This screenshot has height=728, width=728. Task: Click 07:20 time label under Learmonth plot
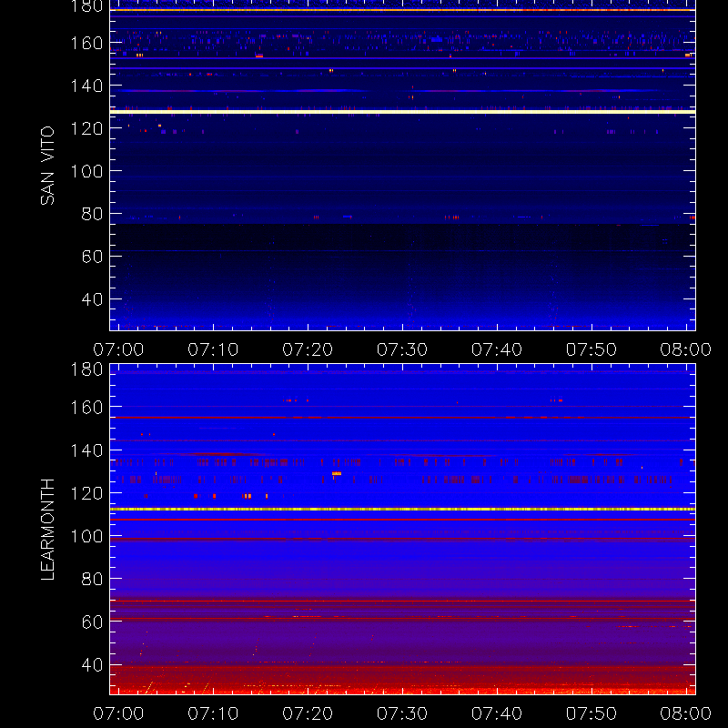coord(308,713)
